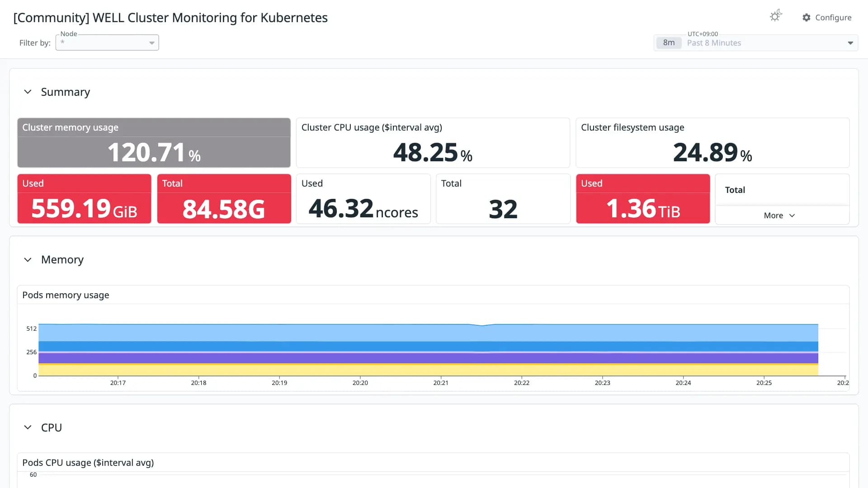The height and width of the screenshot is (488, 868).
Task: Click the Memory section heading
Action: [62, 260]
